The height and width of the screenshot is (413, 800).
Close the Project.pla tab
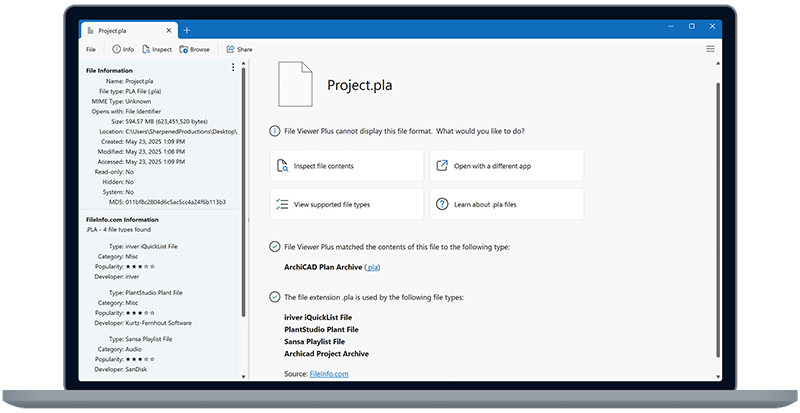click(169, 31)
